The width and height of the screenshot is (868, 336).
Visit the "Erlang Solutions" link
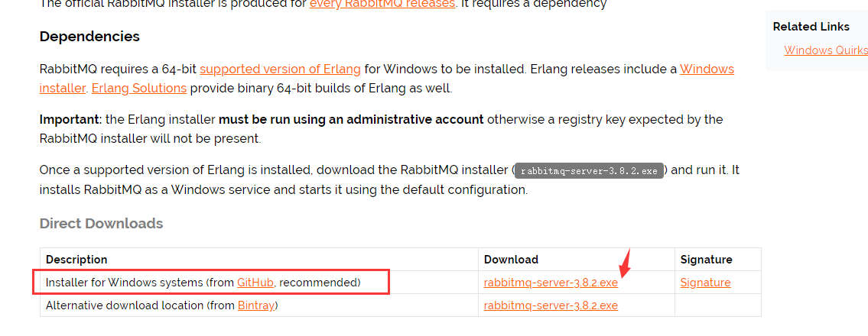[x=138, y=88]
